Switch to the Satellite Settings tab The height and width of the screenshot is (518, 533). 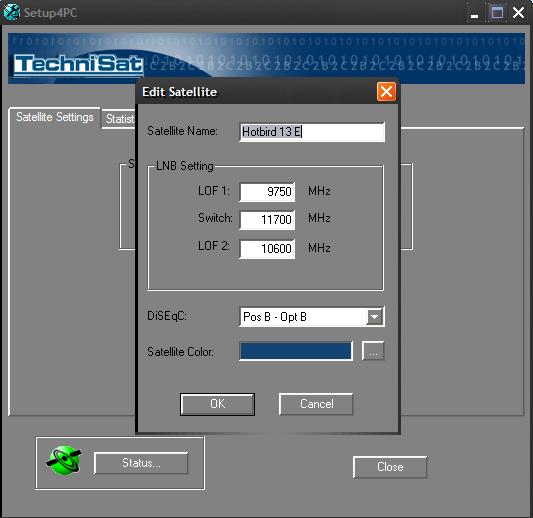54,117
